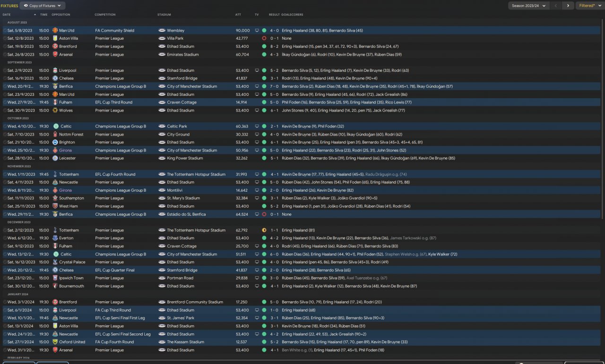Click the Oxford United club badge

click(55, 342)
